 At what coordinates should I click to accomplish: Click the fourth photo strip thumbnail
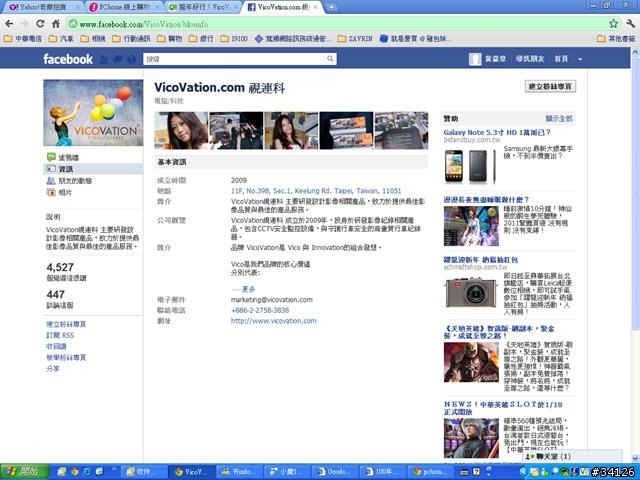pyautogui.click(x=346, y=131)
